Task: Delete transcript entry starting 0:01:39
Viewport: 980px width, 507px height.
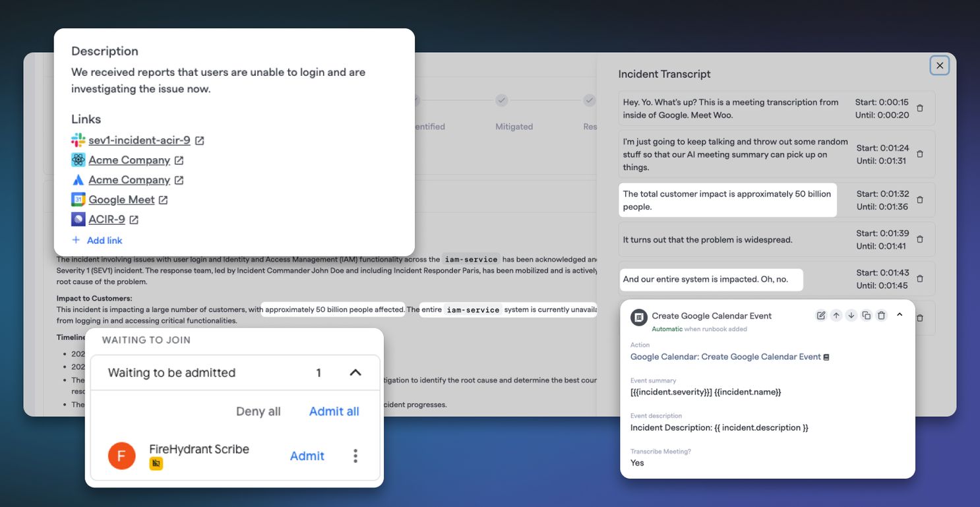Action: click(x=920, y=239)
